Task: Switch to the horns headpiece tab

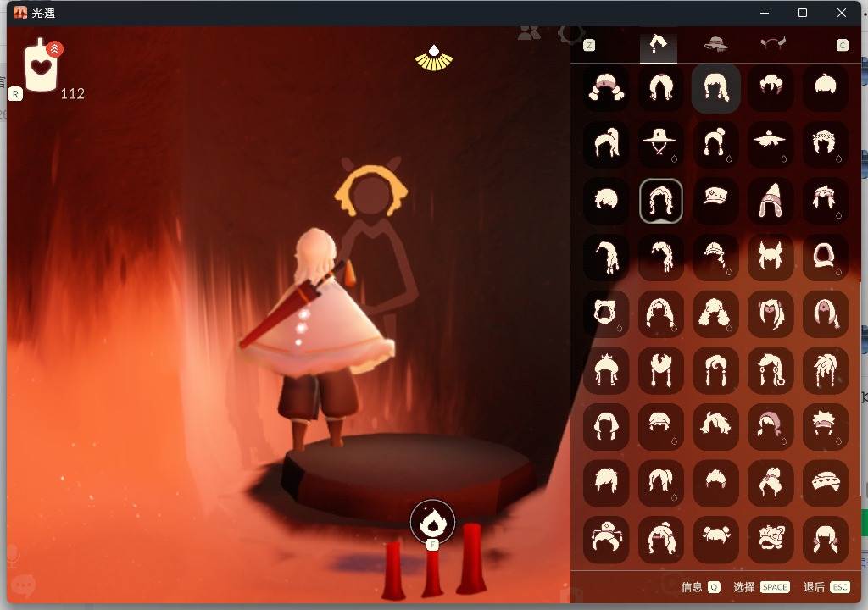Action: click(773, 44)
